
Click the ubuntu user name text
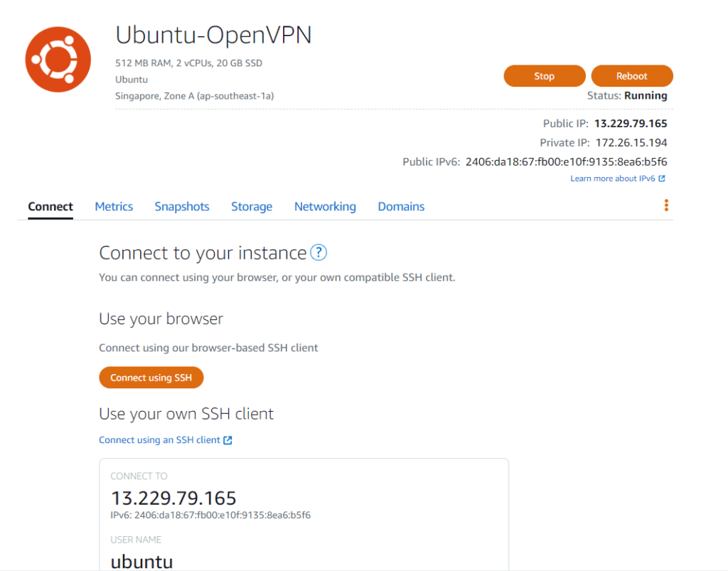coord(141,562)
